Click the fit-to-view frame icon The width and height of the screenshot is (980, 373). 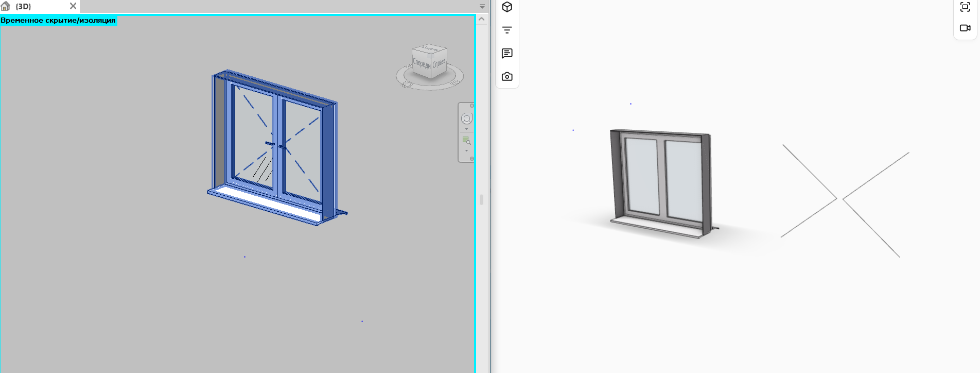(x=965, y=7)
